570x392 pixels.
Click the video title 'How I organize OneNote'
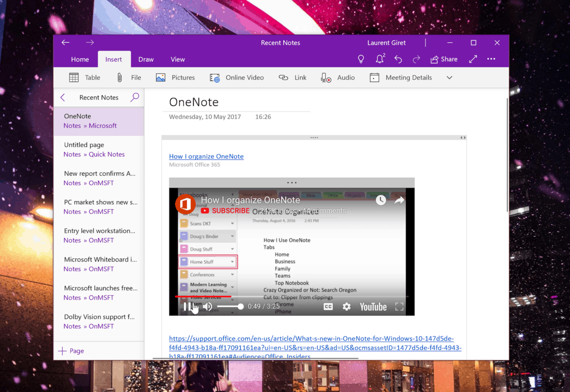(251, 200)
